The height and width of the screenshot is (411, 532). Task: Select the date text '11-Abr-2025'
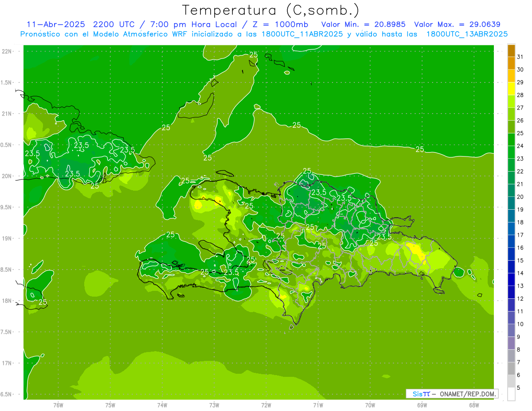[55, 24]
